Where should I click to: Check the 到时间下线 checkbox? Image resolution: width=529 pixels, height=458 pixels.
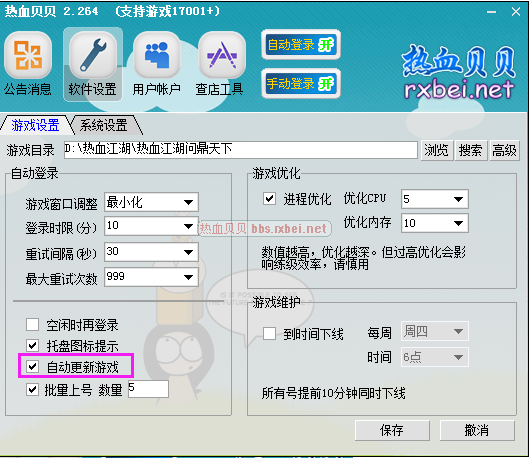click(269, 333)
